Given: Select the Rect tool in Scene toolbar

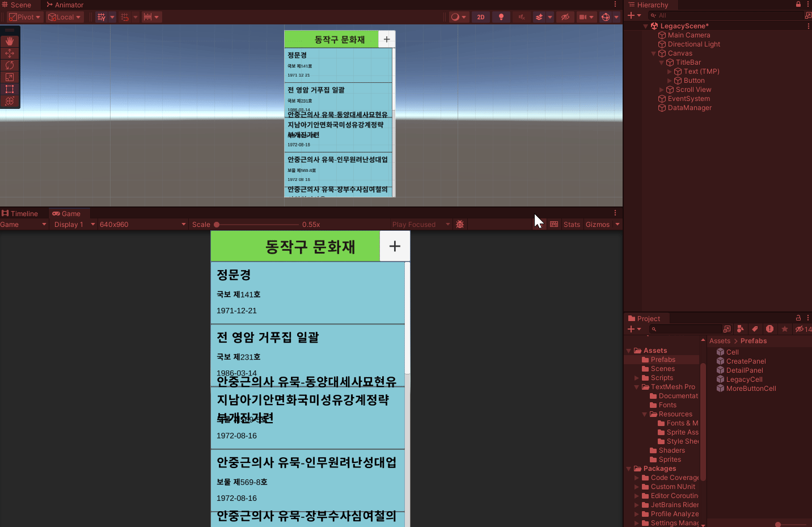Looking at the screenshot, I should click(10, 89).
